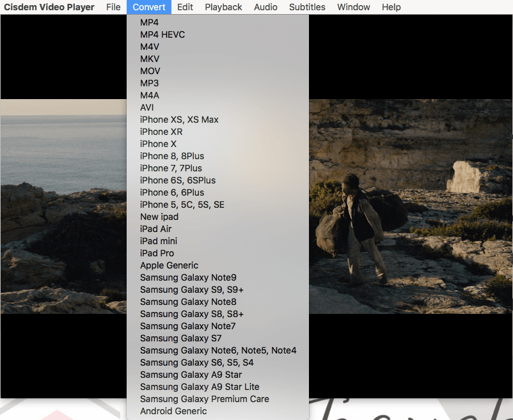Open the Subtitles menu

pos(307,7)
